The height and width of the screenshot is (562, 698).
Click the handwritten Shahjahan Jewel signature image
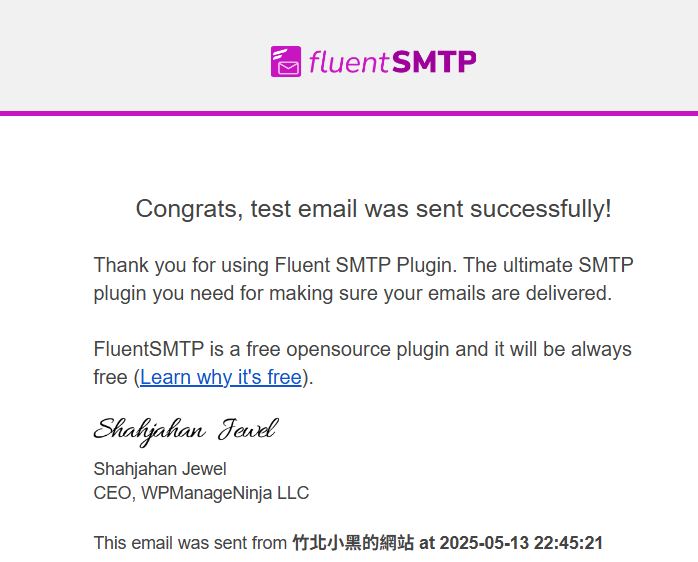click(x=186, y=431)
